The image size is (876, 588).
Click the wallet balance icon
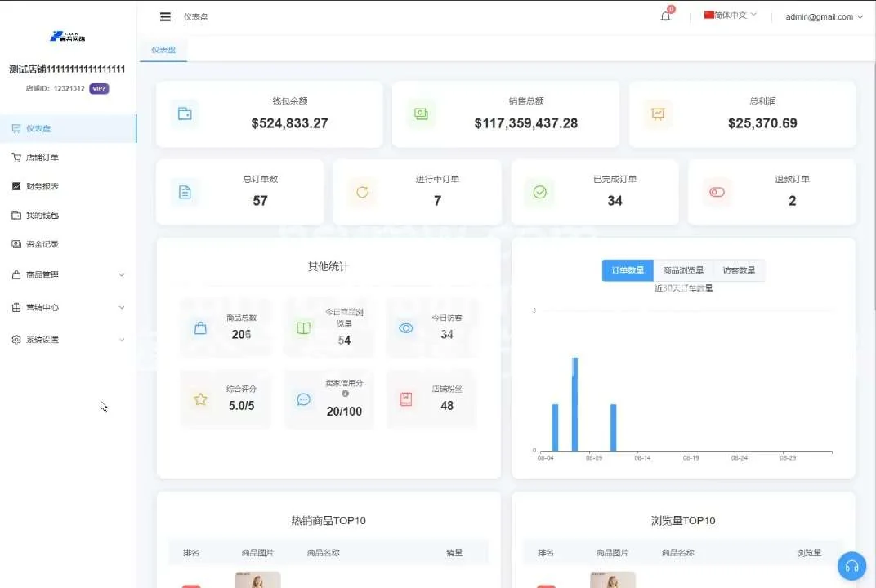point(185,114)
